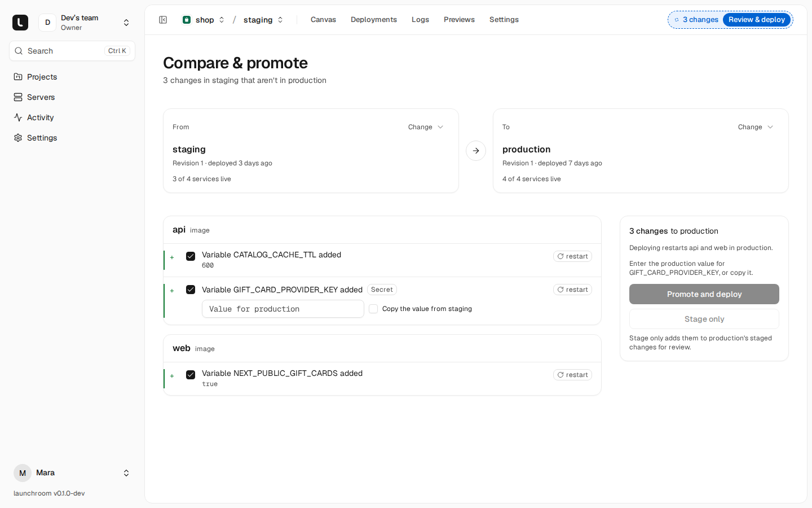
Task: Click Mara's user avatar
Action: [x=23, y=473]
